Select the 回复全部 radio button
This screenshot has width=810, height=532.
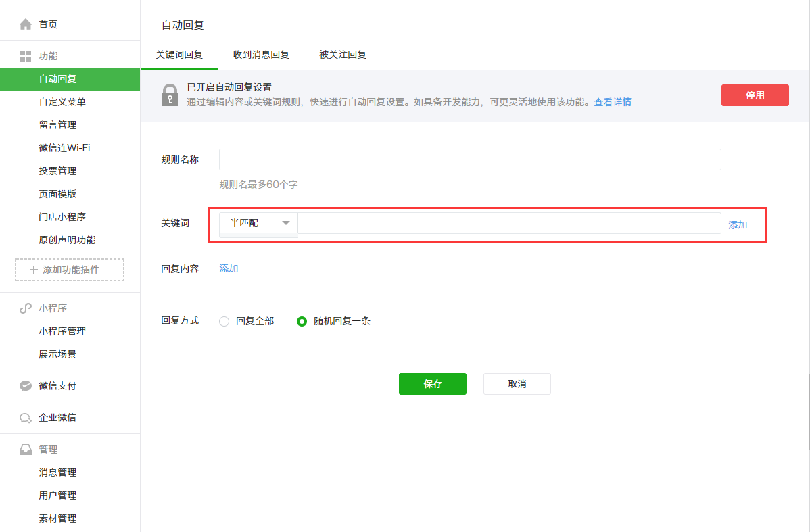pyautogui.click(x=224, y=321)
